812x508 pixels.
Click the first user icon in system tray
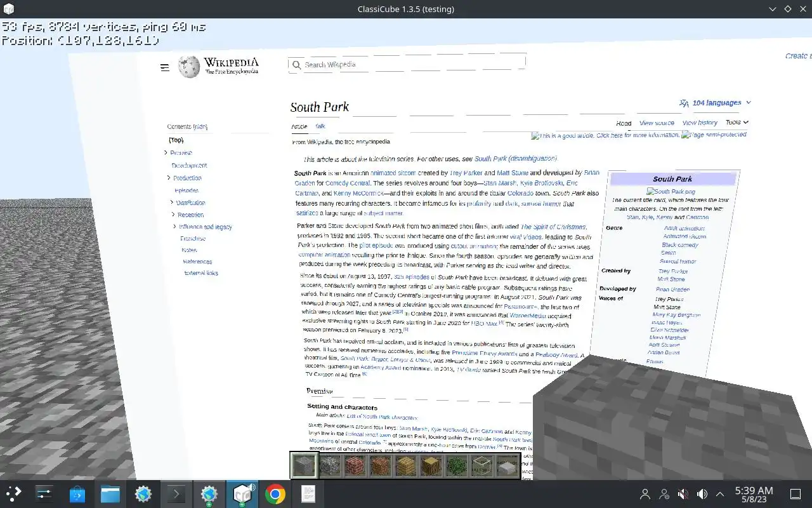tap(645, 494)
